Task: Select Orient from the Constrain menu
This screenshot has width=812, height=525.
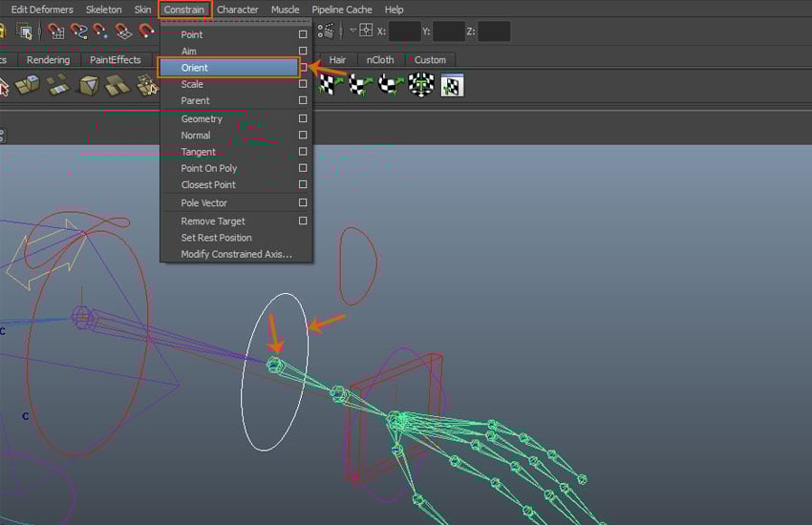Action: (228, 68)
